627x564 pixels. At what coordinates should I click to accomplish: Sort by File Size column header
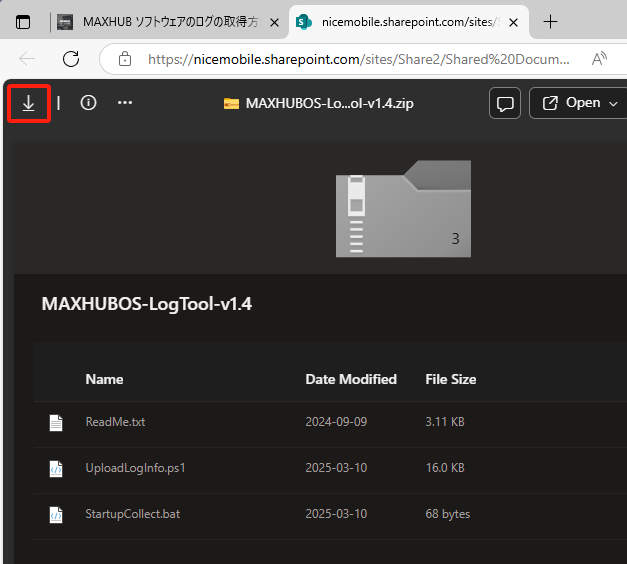point(451,379)
